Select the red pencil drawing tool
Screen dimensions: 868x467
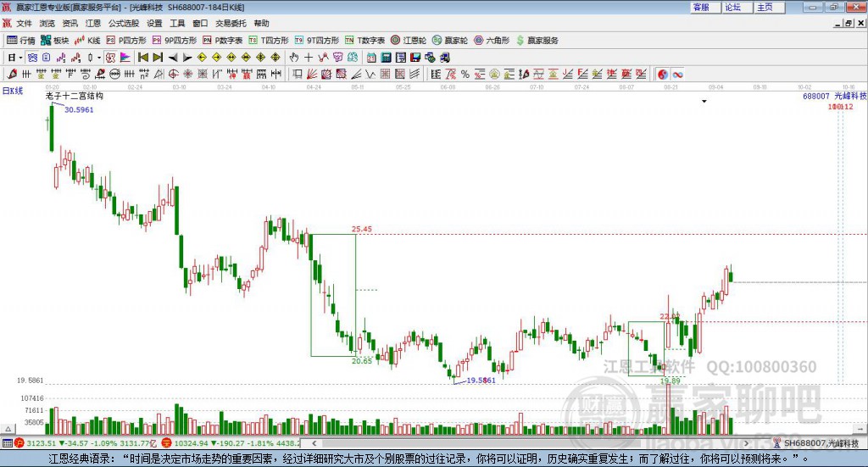pos(12,74)
